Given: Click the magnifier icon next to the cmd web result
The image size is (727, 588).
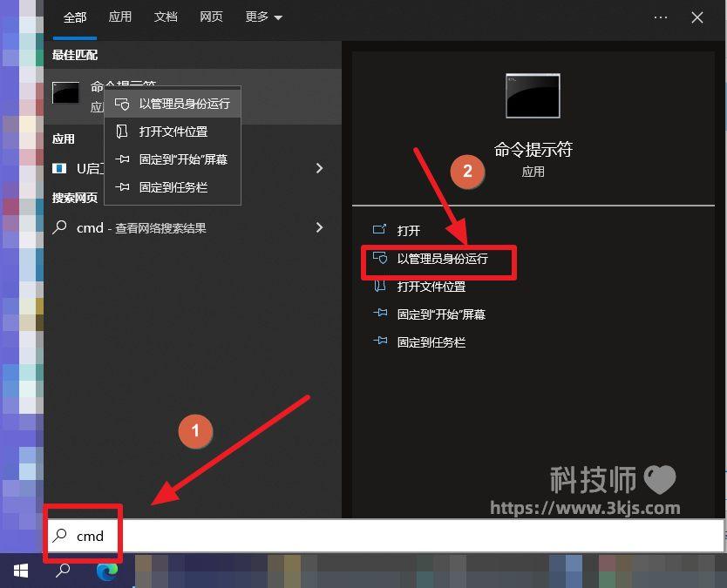Looking at the screenshot, I should [x=59, y=227].
